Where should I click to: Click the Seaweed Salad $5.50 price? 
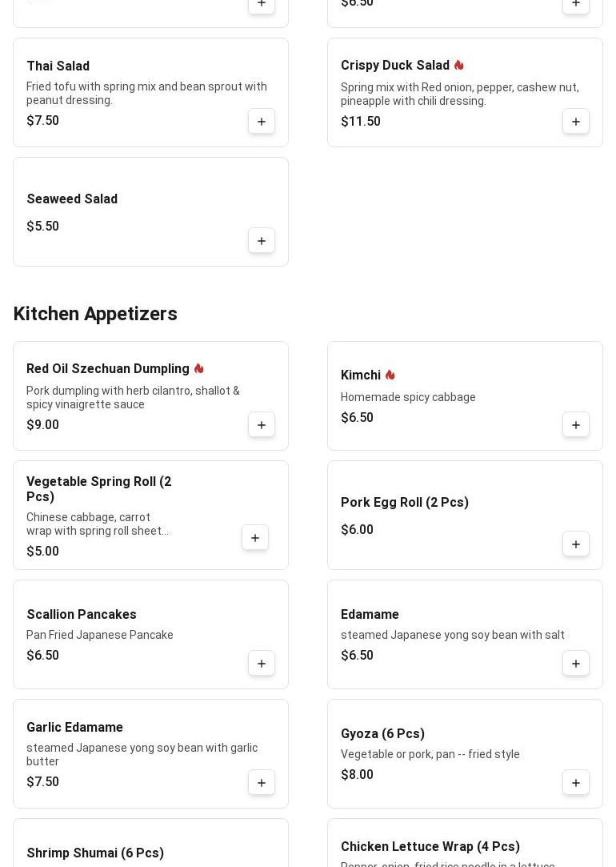tap(42, 226)
